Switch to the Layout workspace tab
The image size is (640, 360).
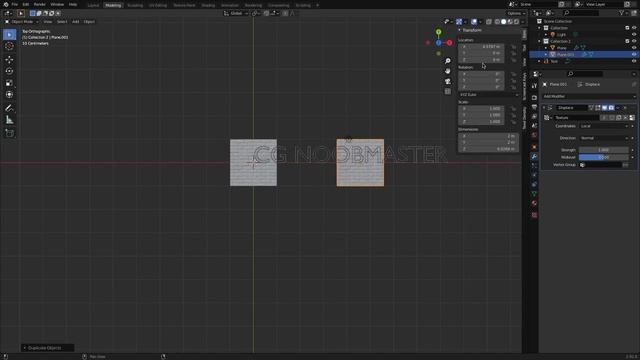click(x=93, y=5)
